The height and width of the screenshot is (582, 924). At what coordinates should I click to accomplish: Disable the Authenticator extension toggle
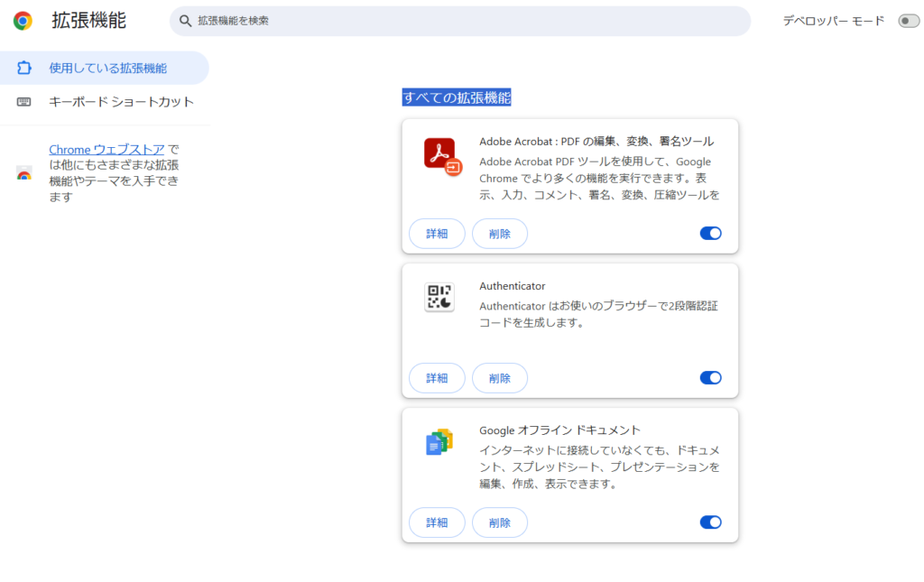[x=710, y=378]
